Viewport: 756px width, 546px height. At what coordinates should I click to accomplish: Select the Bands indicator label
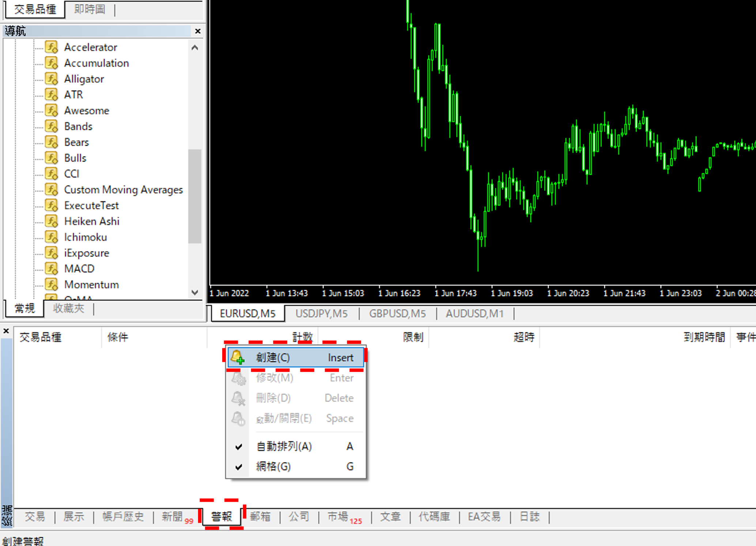(78, 126)
